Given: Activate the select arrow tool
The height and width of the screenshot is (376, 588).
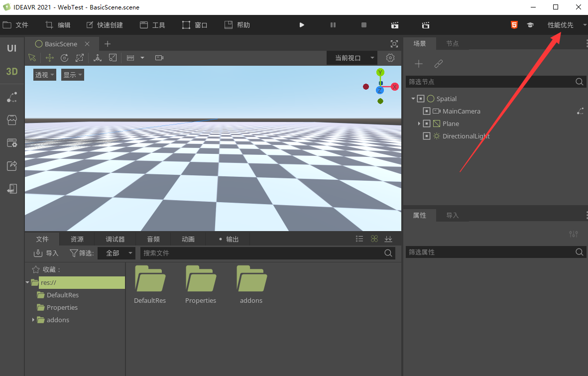Looking at the screenshot, I should tap(32, 58).
